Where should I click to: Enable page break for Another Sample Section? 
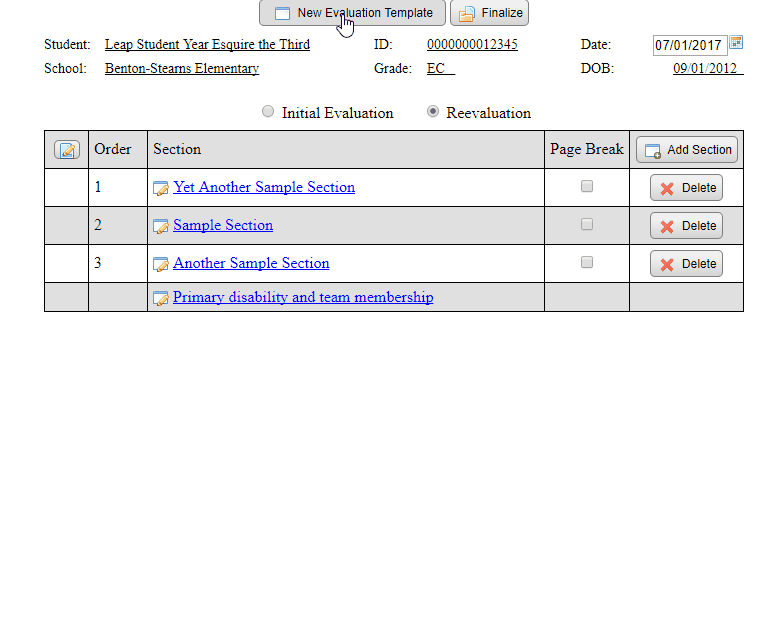(x=587, y=262)
